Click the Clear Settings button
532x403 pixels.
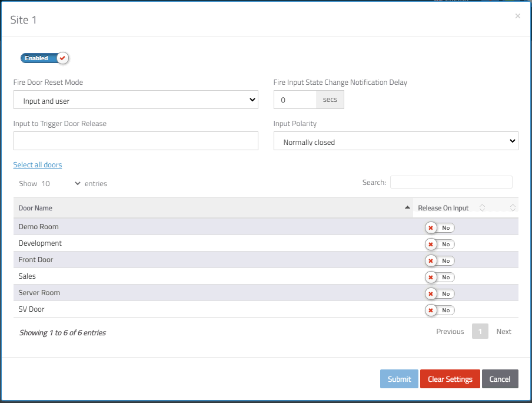(450, 379)
